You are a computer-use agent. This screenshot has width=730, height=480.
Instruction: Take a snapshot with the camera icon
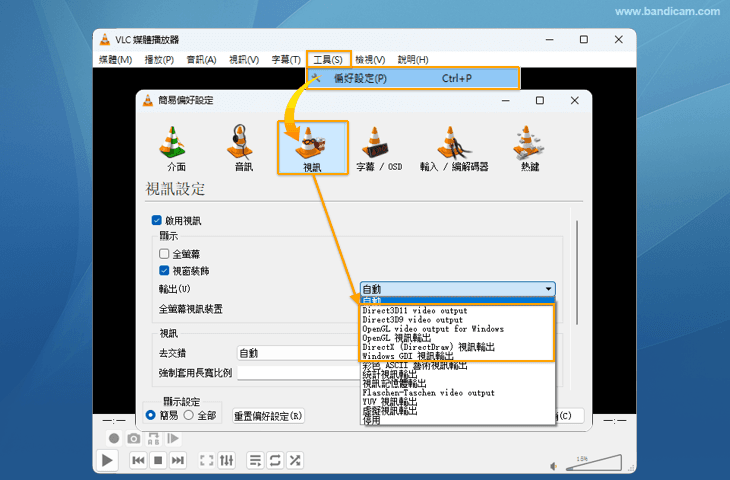coord(134,439)
